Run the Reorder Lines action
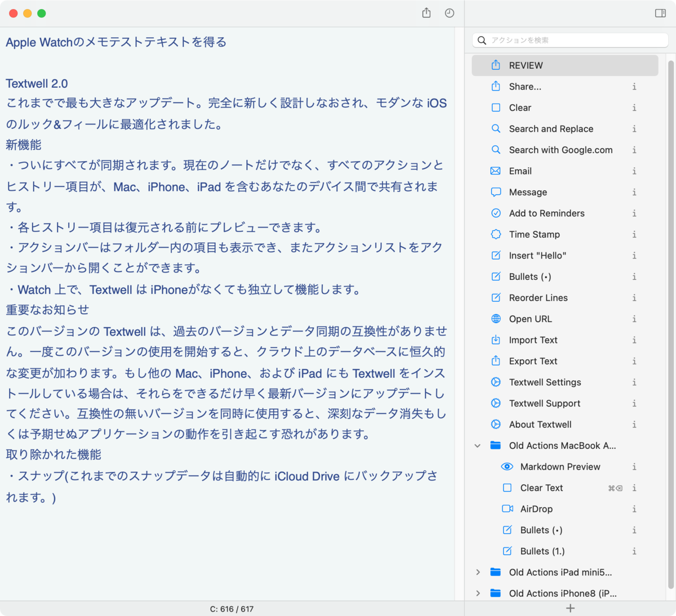 (x=565, y=297)
